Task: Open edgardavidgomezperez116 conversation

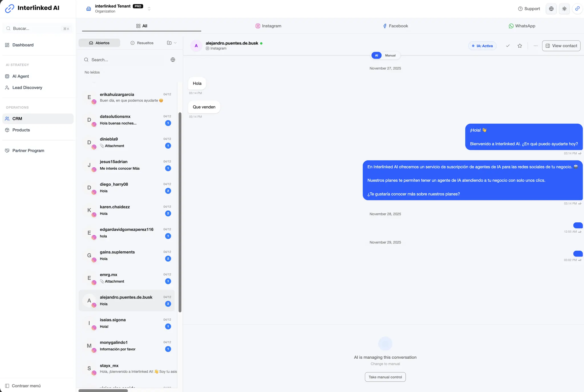Action: [127, 233]
